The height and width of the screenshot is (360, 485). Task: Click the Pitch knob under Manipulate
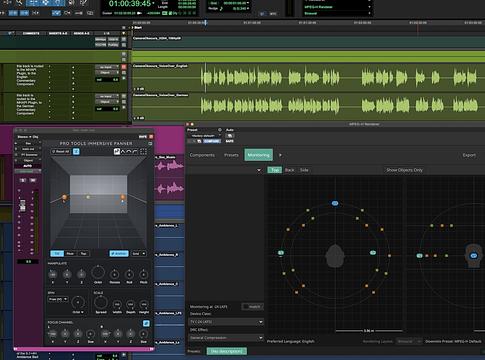(143, 274)
